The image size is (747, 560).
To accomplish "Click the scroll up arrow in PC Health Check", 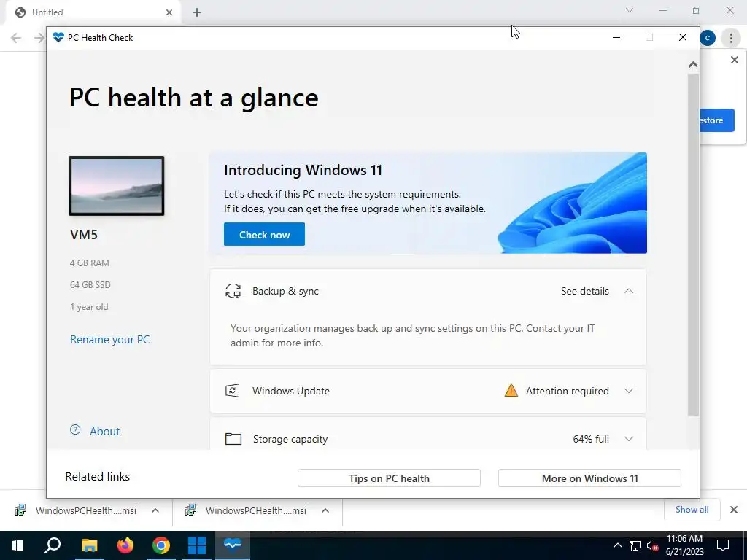I will [693, 64].
